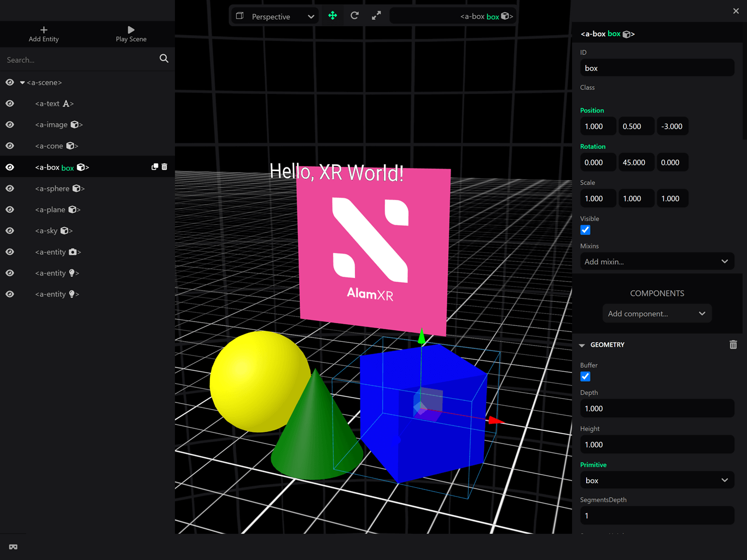Click the Position property label
747x560 pixels.
tap(592, 110)
